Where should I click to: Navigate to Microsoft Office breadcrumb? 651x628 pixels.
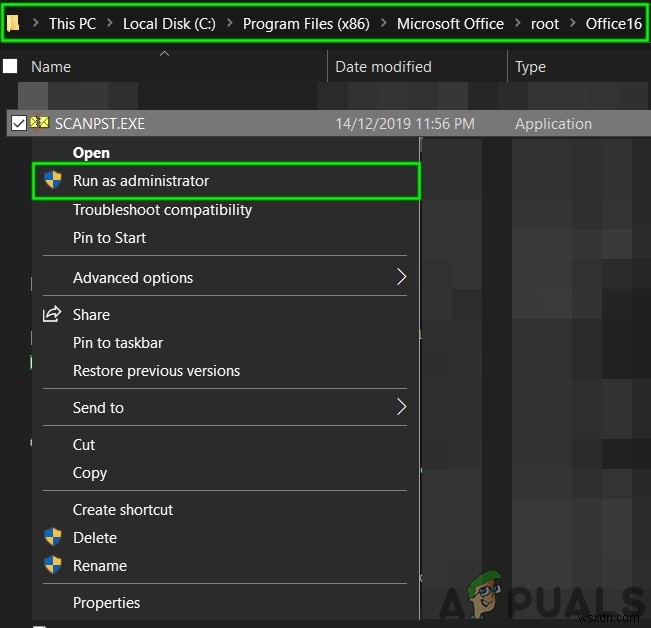pos(450,23)
